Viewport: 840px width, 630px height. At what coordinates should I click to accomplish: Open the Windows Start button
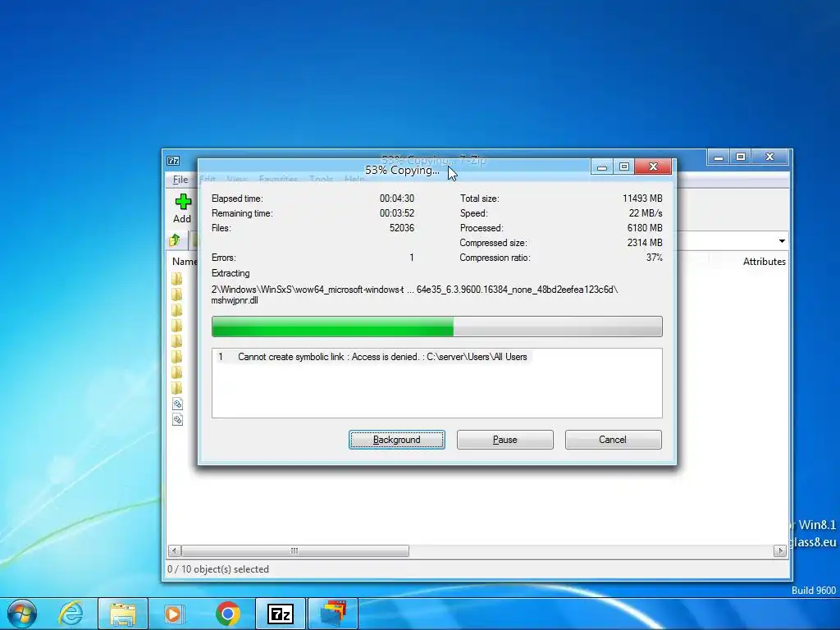21,614
